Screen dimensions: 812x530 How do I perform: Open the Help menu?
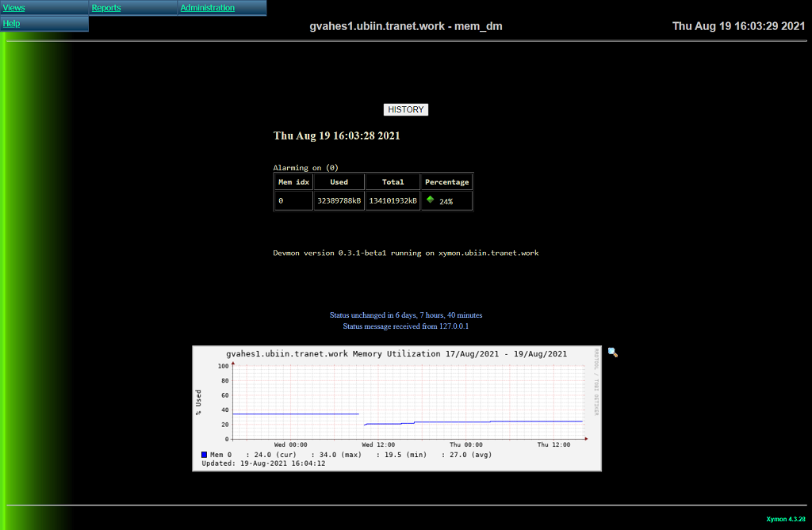click(x=12, y=24)
